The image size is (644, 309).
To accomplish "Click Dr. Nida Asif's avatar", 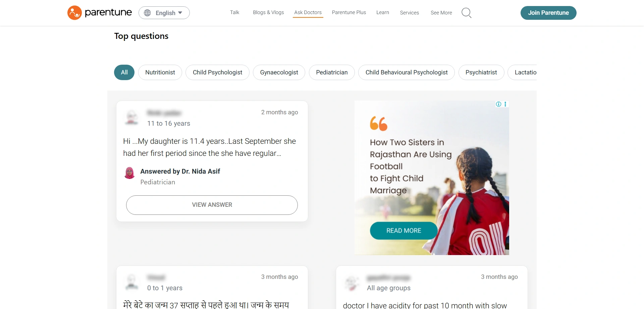I will (x=129, y=173).
